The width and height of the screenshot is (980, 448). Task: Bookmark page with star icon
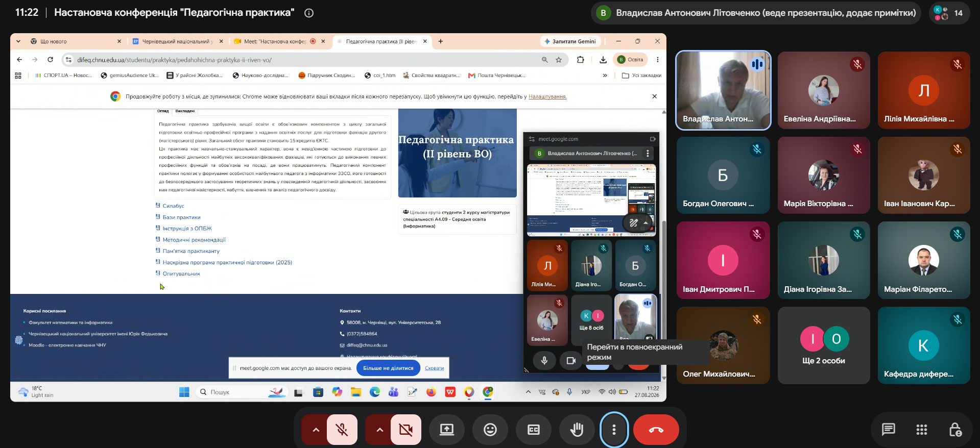tap(559, 60)
